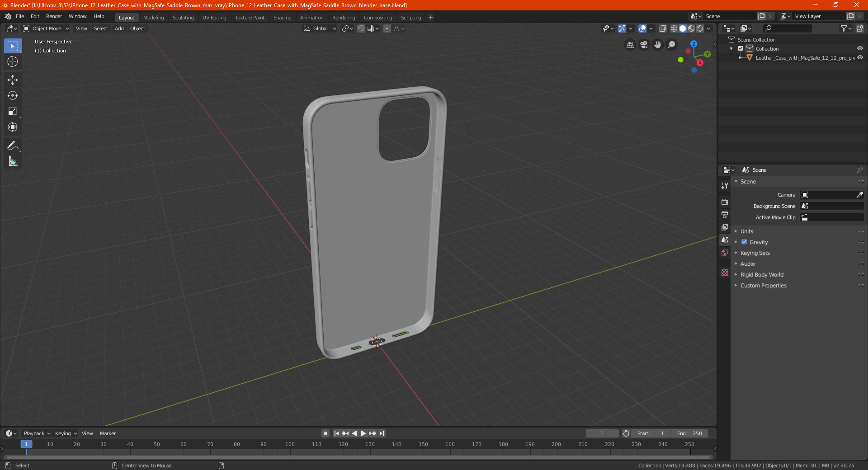Select the Measure tool

click(13, 161)
